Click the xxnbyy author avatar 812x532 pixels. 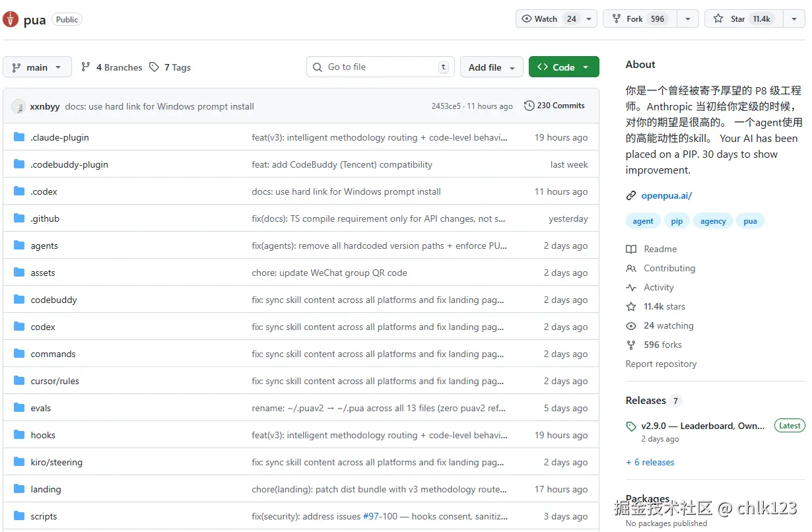18,106
